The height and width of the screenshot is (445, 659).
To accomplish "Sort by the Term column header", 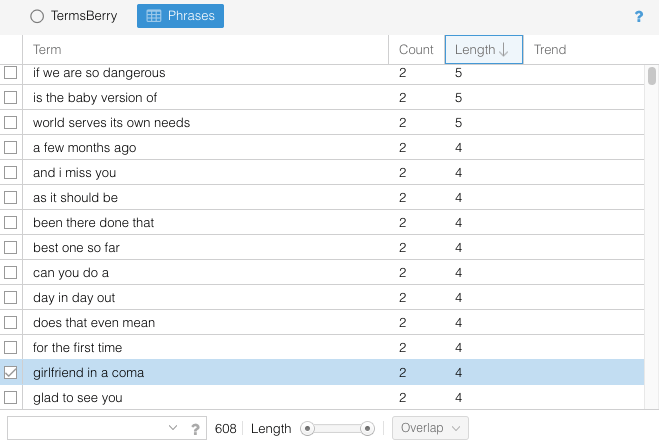I will 47,50.
